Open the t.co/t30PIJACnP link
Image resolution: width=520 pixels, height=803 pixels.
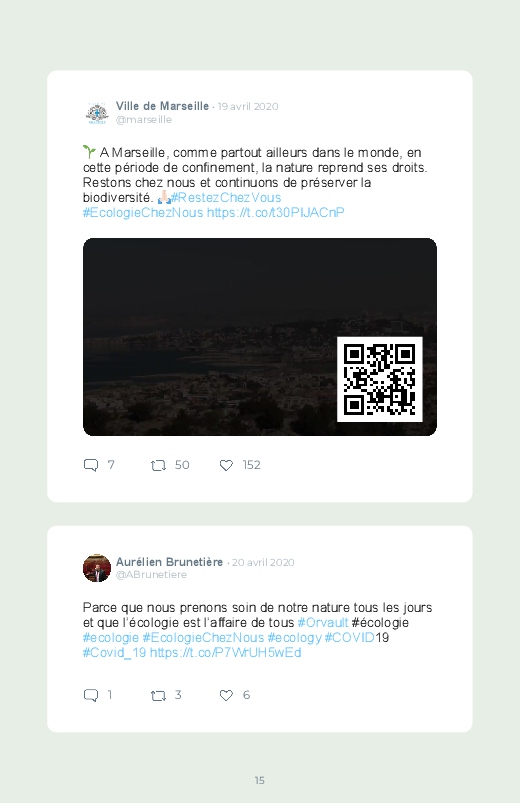click(276, 213)
